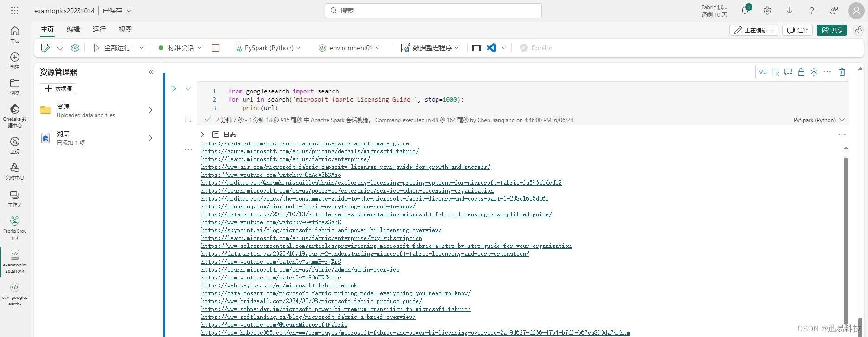This screenshot has width=868, height=337.
Task: Expand the 日志 log section
Action: click(x=202, y=135)
